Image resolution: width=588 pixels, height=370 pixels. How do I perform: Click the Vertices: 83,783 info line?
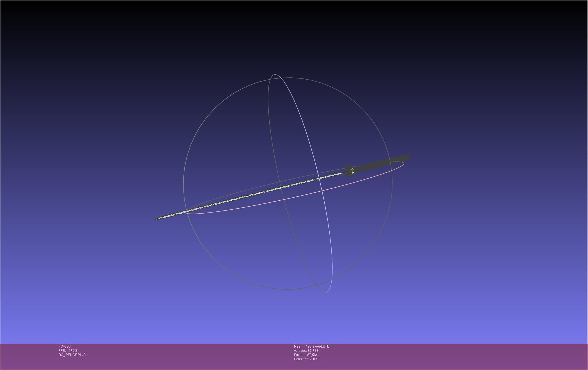tap(306, 351)
